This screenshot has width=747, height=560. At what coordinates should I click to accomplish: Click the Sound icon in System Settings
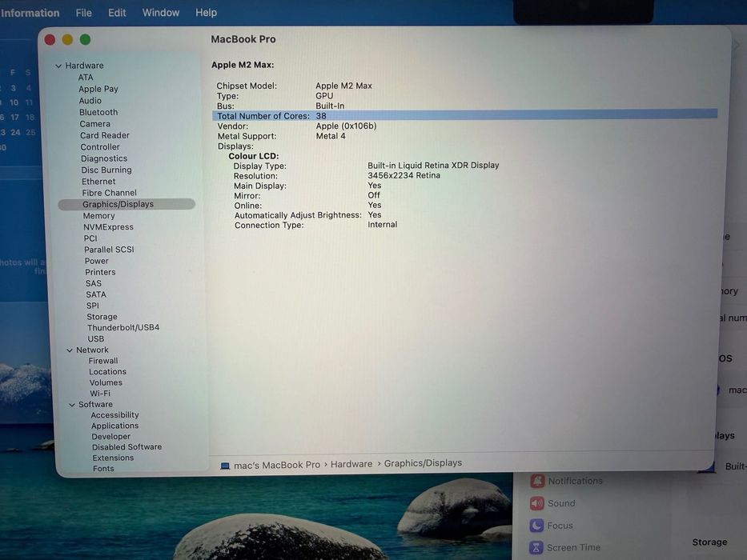coord(537,503)
